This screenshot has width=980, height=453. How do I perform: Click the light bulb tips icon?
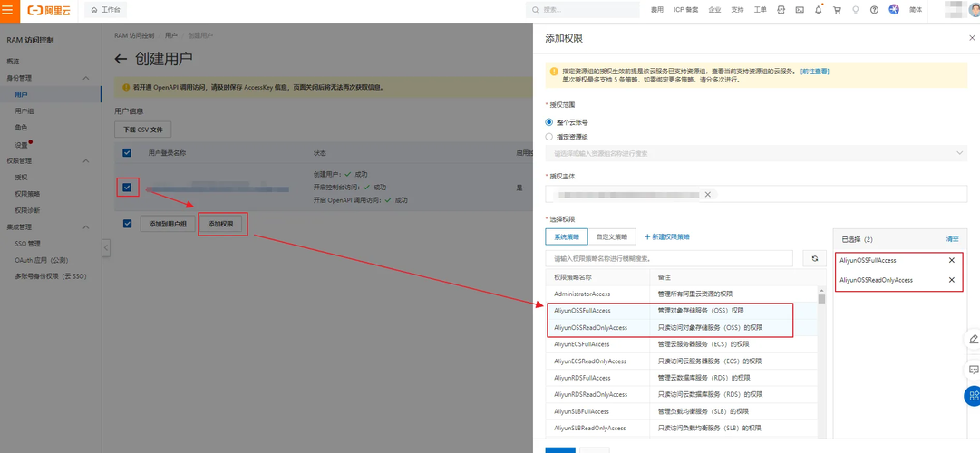856,10
